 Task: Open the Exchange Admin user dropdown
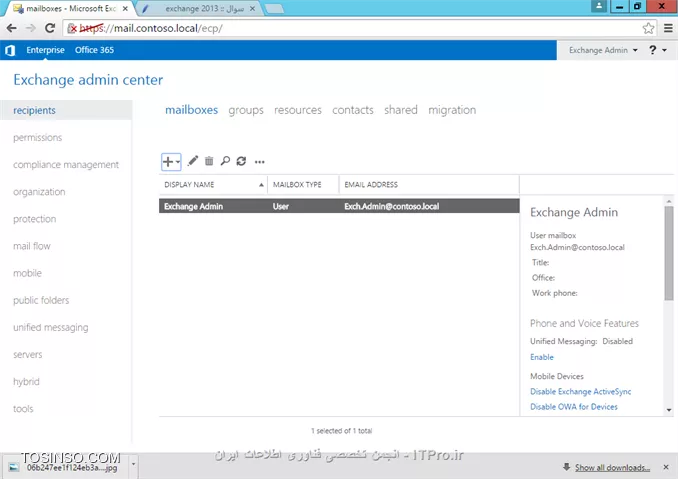603,50
